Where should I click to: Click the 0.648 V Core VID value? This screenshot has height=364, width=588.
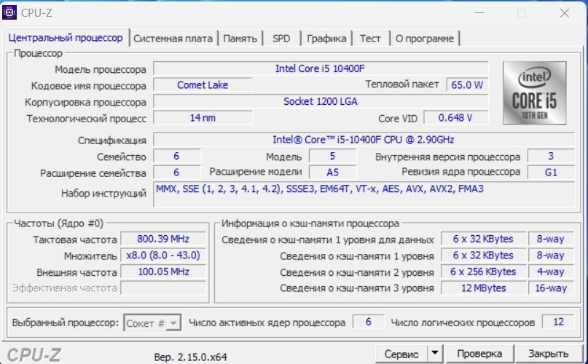455,118
